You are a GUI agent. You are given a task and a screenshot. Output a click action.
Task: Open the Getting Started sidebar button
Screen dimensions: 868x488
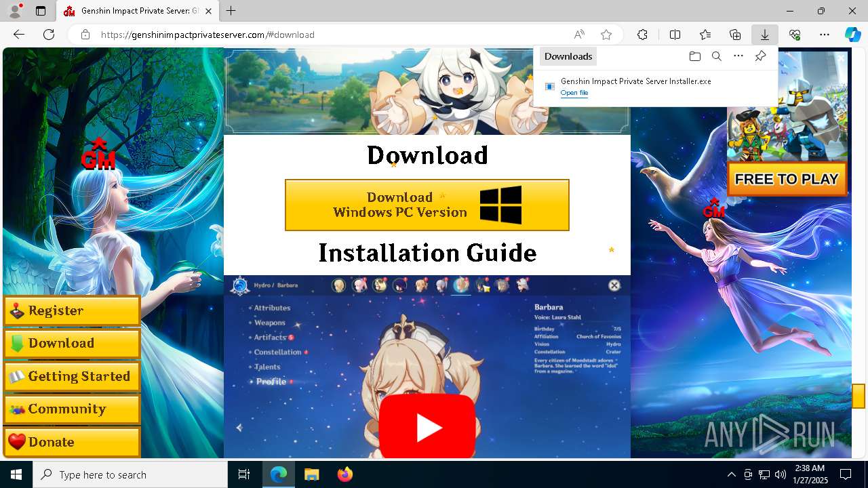[72, 376]
